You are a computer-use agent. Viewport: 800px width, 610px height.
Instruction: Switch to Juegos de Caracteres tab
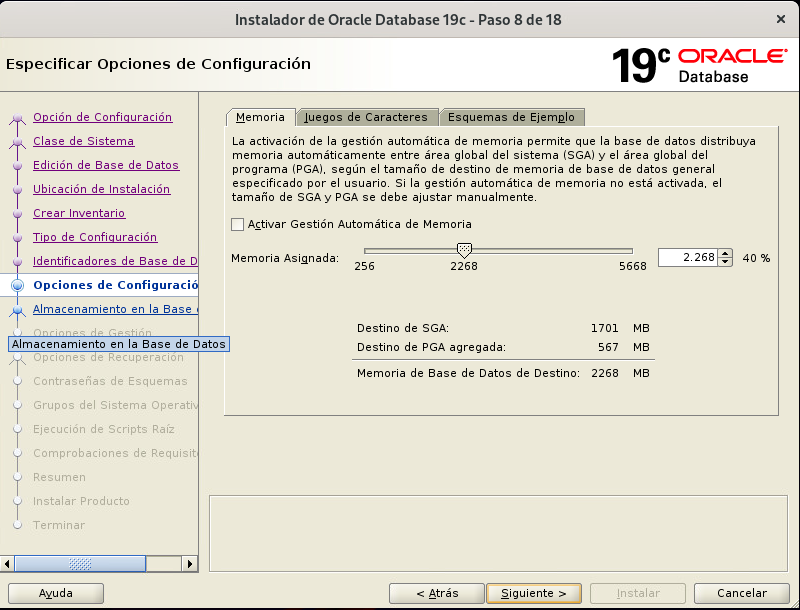(365, 117)
